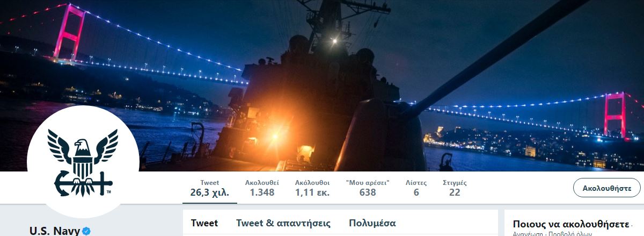644x236 pixels.
Task: Click the Ποιους να ακολουθήσετε heading
Action: 570,224
